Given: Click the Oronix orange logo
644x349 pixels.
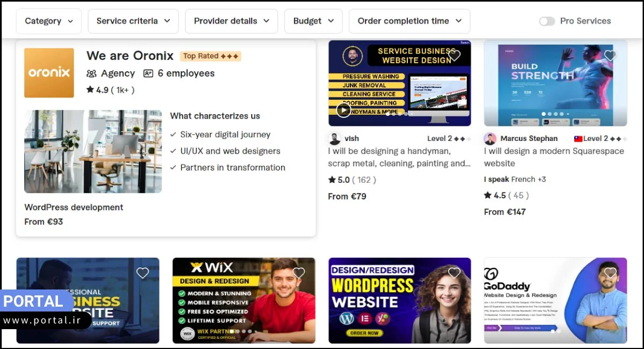Looking at the screenshot, I should pos(49,73).
